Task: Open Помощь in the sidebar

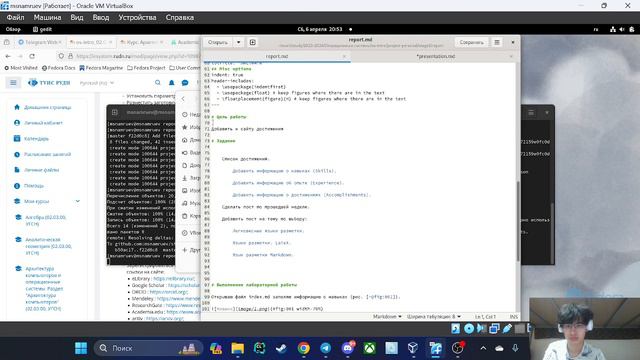Action: [x=34, y=186]
